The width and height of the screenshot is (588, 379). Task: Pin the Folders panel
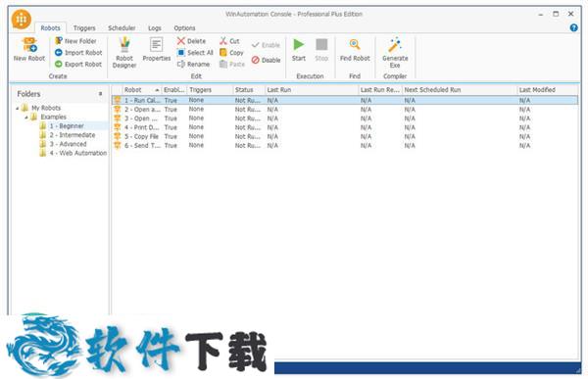click(100, 94)
